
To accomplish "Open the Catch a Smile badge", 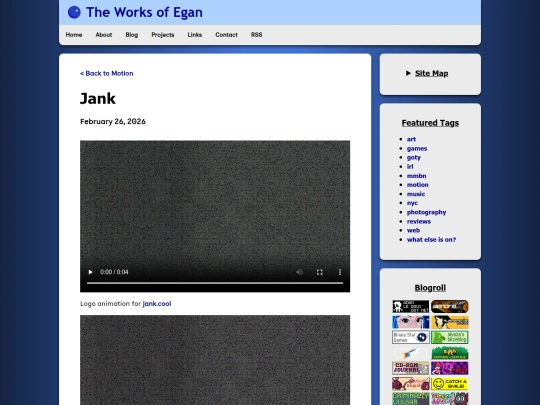I will 449,383.
